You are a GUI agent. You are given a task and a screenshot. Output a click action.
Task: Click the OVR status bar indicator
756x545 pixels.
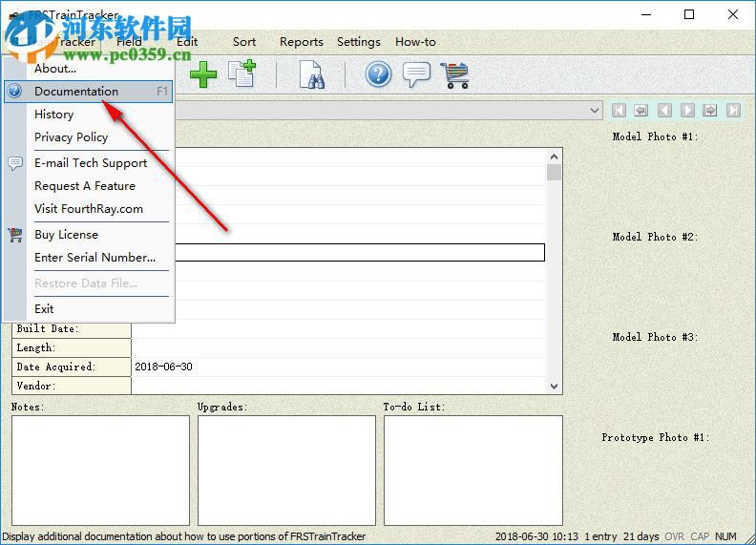(674, 536)
